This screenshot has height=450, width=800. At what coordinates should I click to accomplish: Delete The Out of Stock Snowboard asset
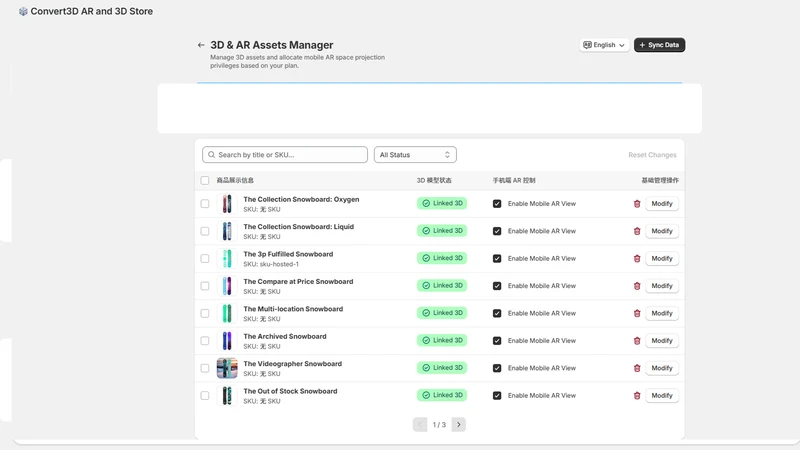[637, 395]
